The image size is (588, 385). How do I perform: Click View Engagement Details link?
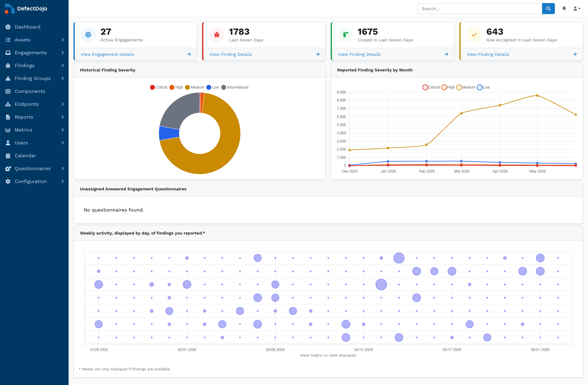pos(107,54)
